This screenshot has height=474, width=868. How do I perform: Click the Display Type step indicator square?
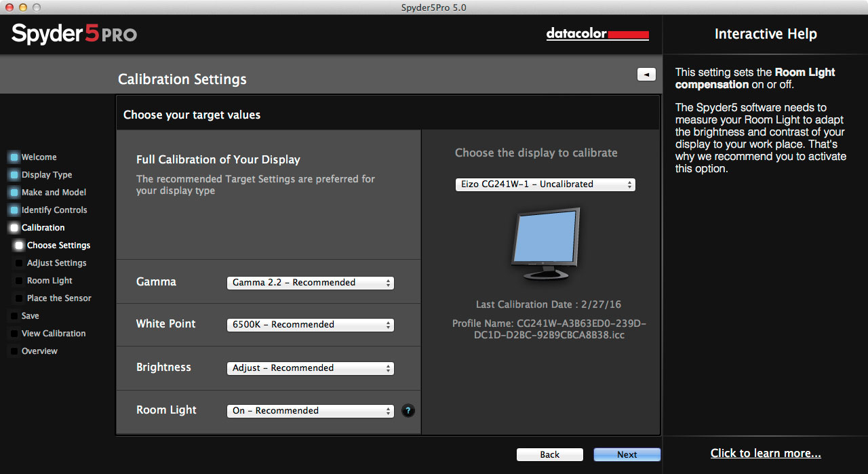click(x=14, y=175)
